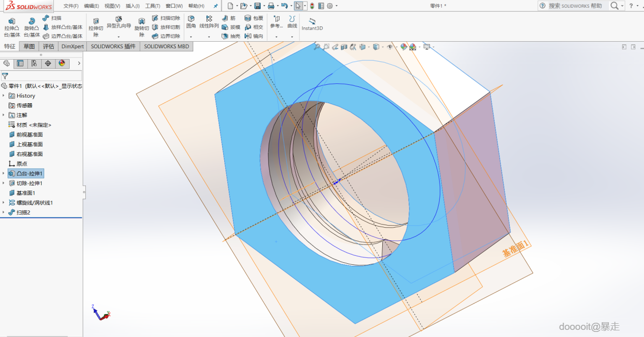Select 扫描2 in the feature tree

(x=23, y=212)
